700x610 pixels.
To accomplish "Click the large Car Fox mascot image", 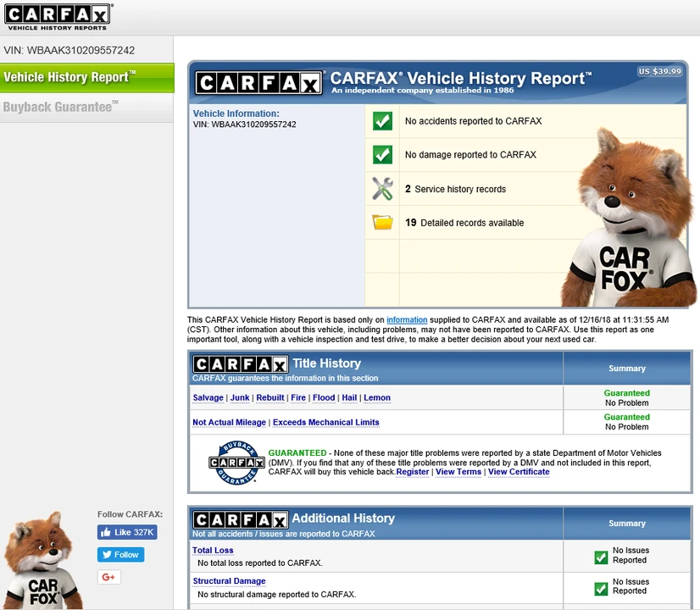I will pyautogui.click(x=628, y=219).
